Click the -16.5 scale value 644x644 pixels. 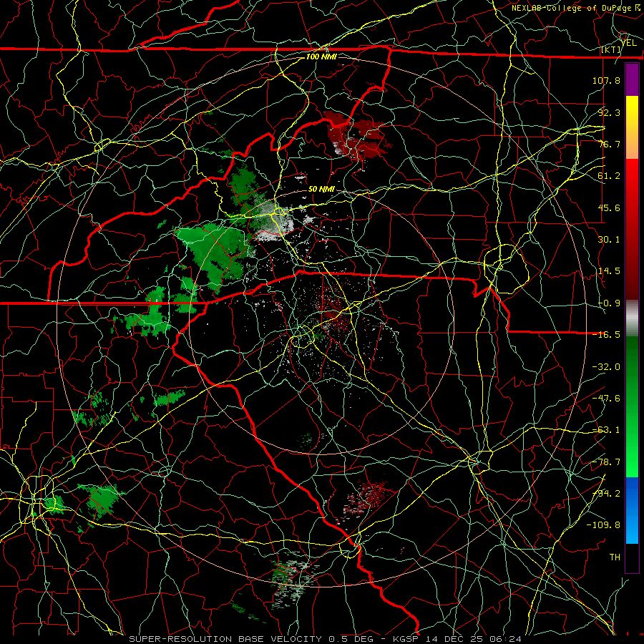point(606,335)
